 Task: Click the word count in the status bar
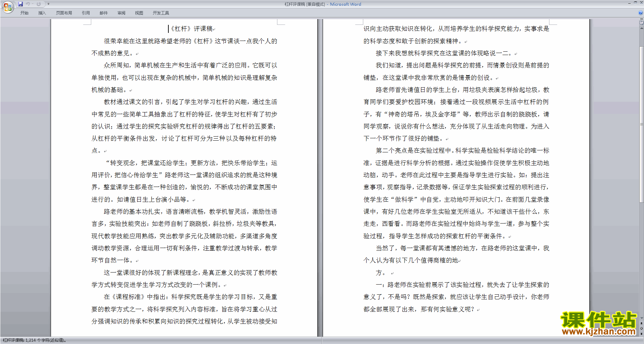[34, 340]
